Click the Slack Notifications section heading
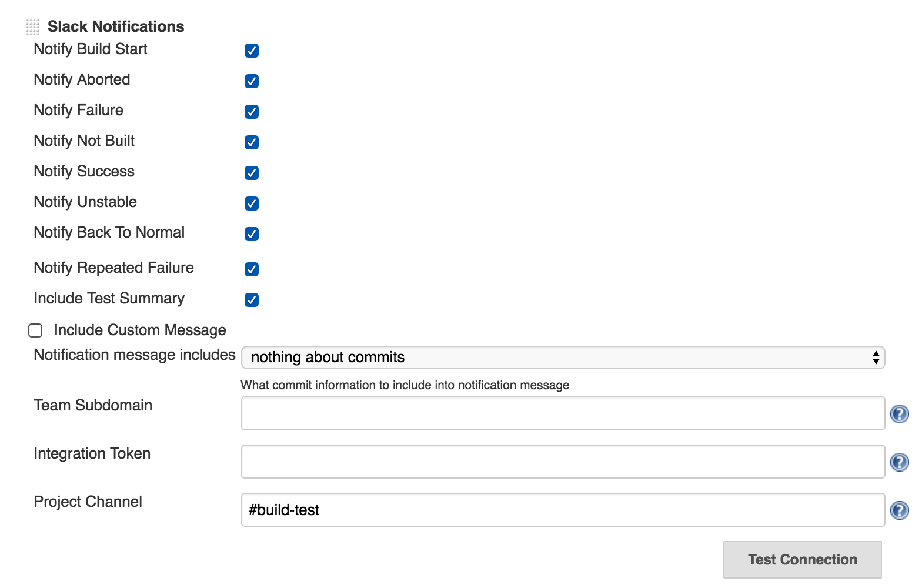 [116, 26]
